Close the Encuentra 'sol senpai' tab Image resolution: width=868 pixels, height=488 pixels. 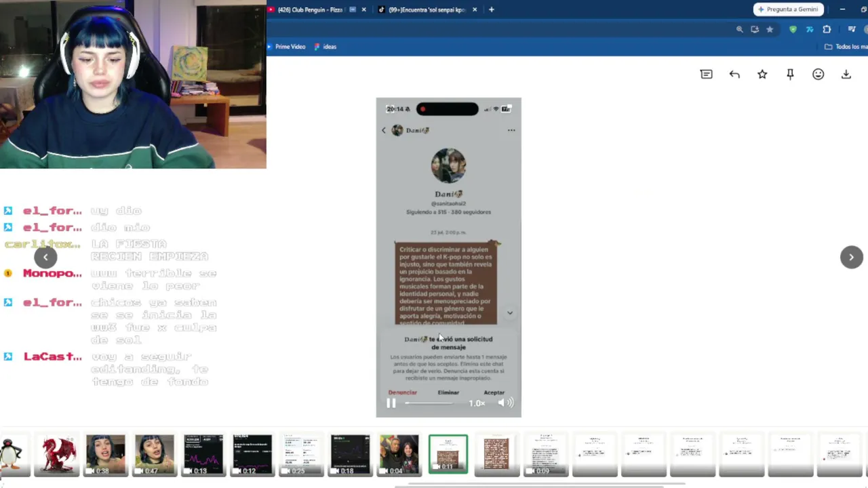pyautogui.click(x=475, y=9)
